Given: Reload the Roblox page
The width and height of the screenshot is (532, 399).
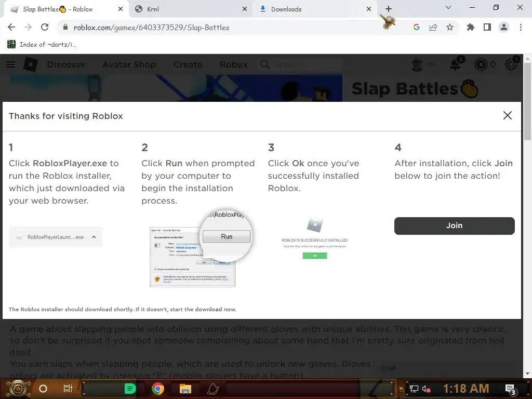Looking at the screenshot, I should pos(45,27).
